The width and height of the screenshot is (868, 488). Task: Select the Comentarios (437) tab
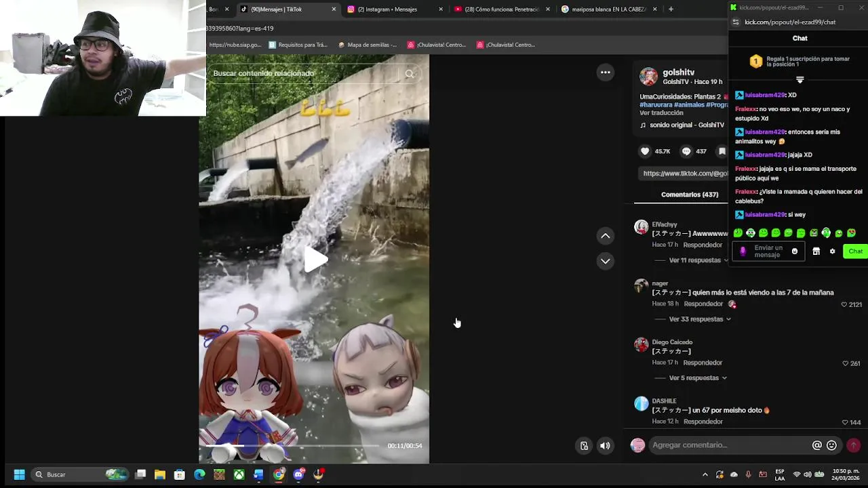(690, 195)
